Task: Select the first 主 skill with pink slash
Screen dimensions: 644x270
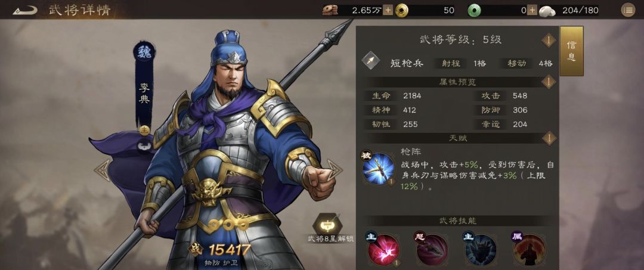Action: [x=383, y=249]
